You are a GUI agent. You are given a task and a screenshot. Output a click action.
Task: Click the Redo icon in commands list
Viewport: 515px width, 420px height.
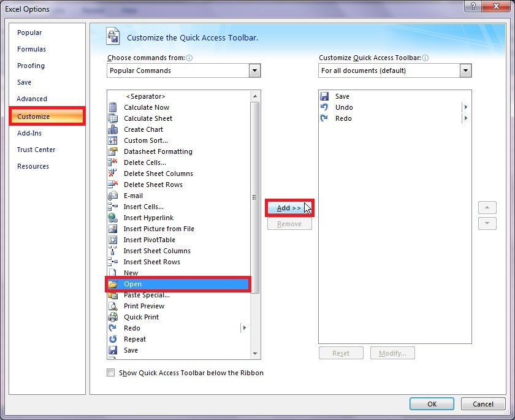pyautogui.click(x=113, y=328)
